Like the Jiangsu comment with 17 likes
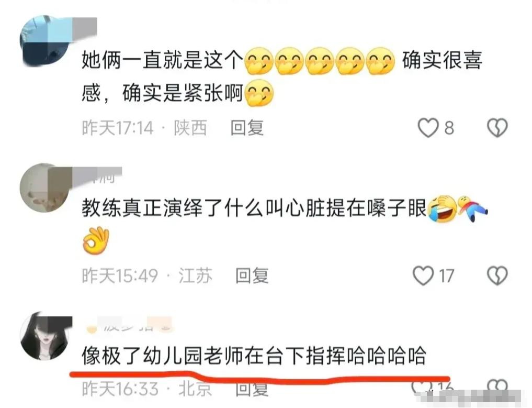The image size is (532, 408). [423, 275]
